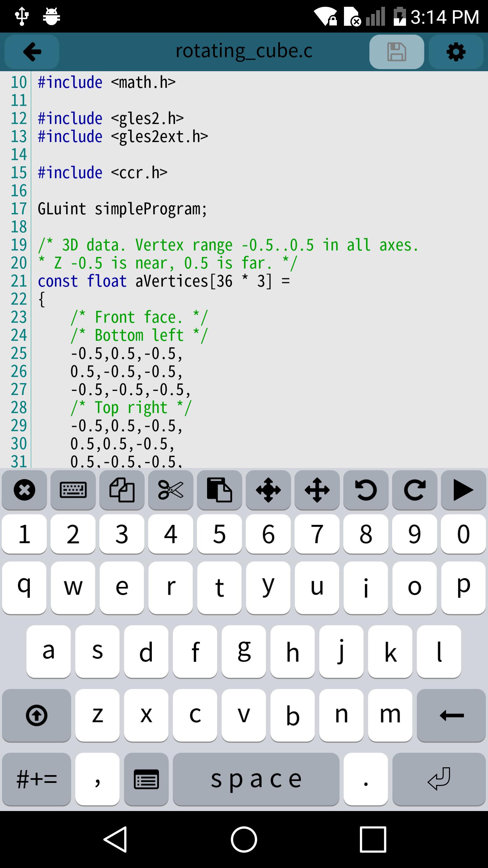Click the copy icon in toolbar

[x=122, y=490]
